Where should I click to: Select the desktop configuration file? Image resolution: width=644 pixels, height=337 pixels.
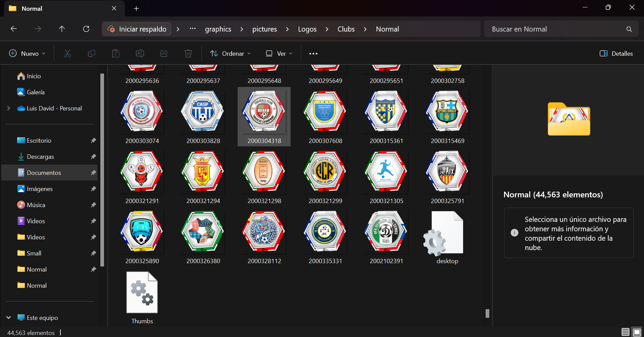tap(447, 237)
